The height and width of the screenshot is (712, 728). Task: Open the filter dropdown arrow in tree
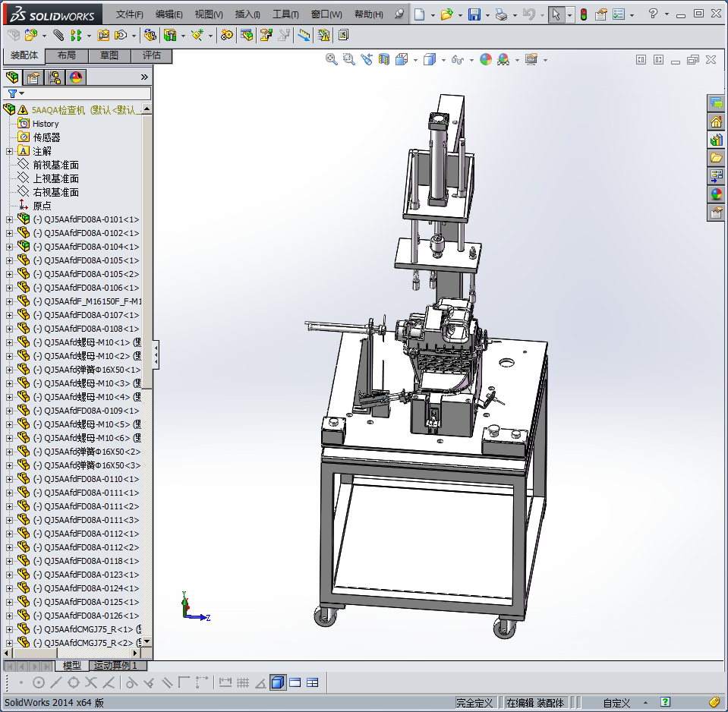coord(22,93)
